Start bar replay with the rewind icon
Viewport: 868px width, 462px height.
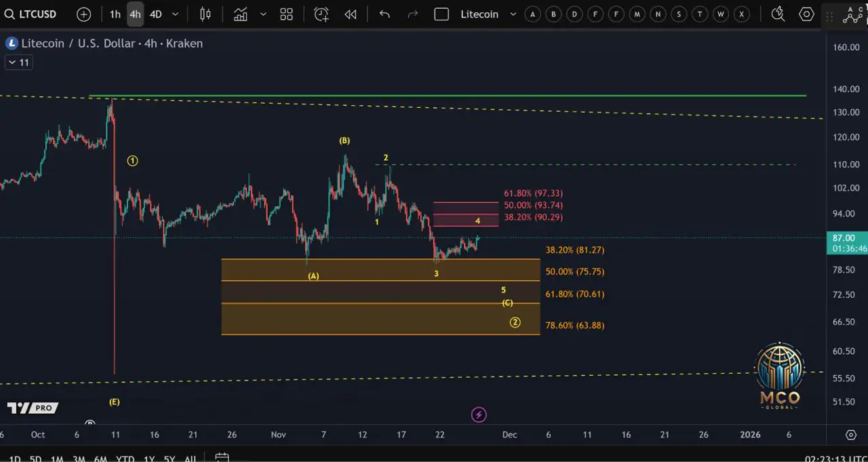pos(350,14)
